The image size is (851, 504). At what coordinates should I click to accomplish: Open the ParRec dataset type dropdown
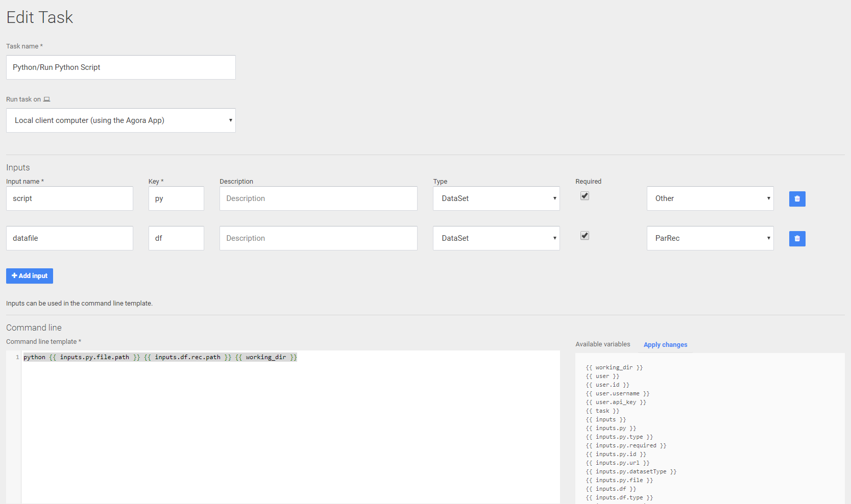click(710, 238)
